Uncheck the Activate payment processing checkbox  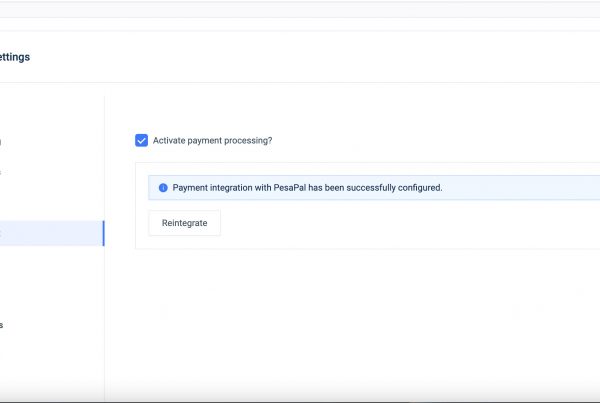pos(141,140)
